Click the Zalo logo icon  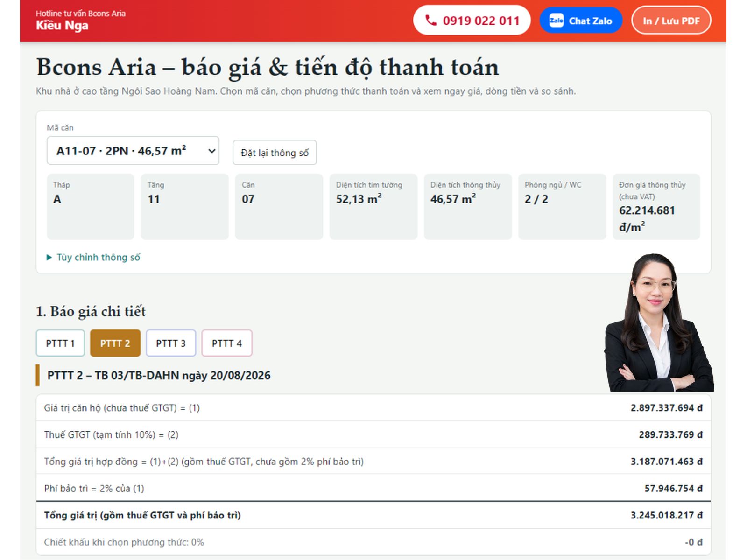point(556,21)
